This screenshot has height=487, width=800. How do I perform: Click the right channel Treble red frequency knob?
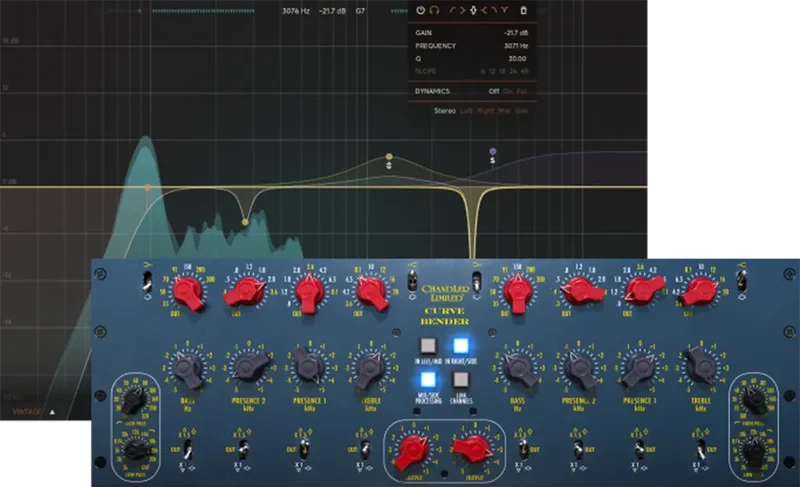(x=700, y=292)
